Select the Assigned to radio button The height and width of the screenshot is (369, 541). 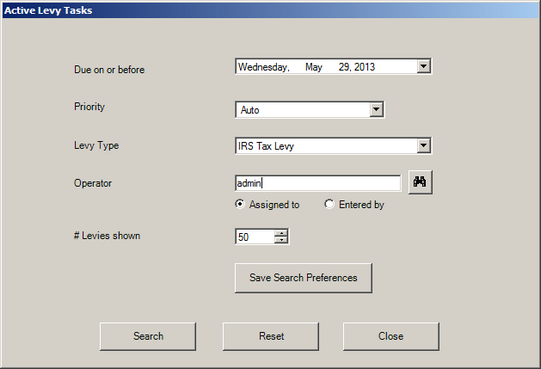[239, 204]
